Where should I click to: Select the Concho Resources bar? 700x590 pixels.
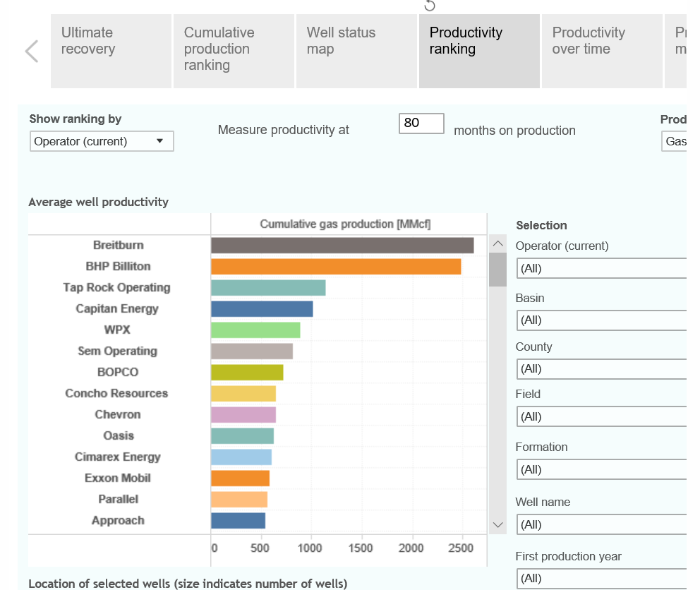pos(243,394)
